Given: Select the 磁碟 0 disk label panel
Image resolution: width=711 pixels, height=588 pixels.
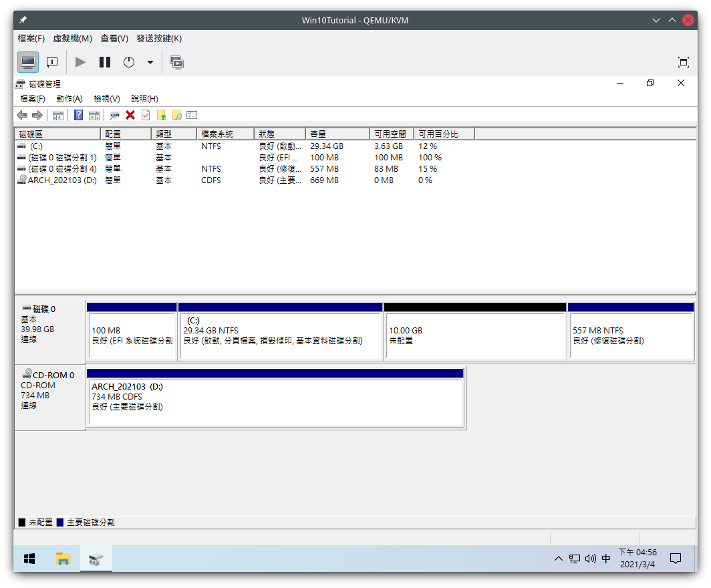Looking at the screenshot, I should (50, 331).
